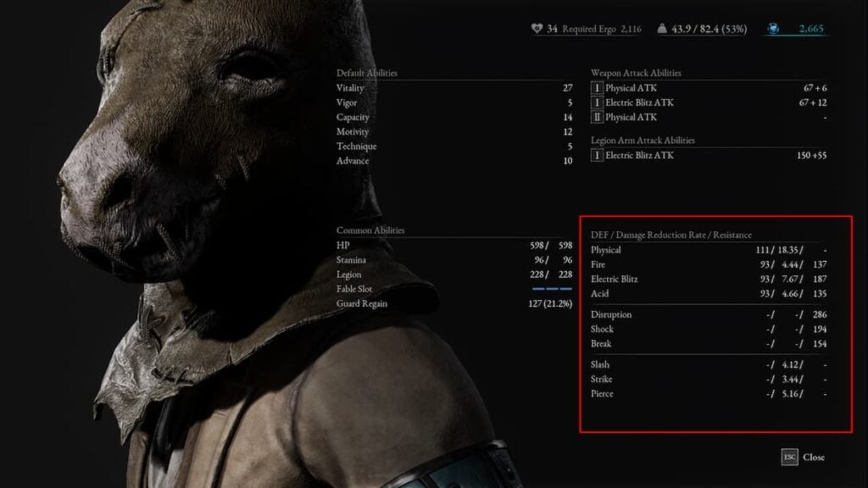Click the ESC key icon

click(x=789, y=457)
